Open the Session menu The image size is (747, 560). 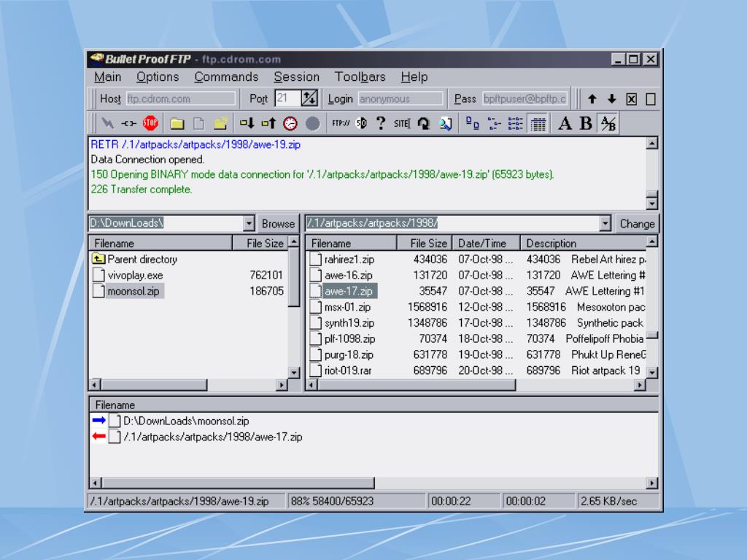(x=296, y=77)
